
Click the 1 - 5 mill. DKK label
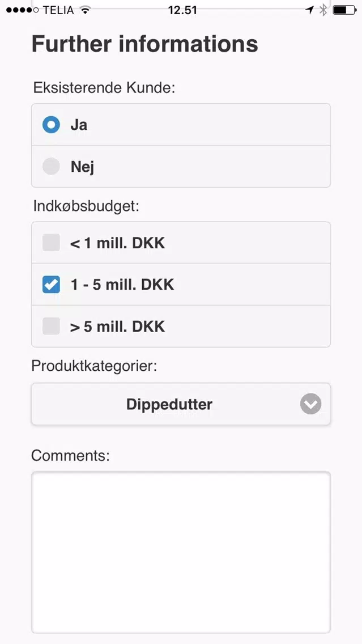click(x=122, y=285)
